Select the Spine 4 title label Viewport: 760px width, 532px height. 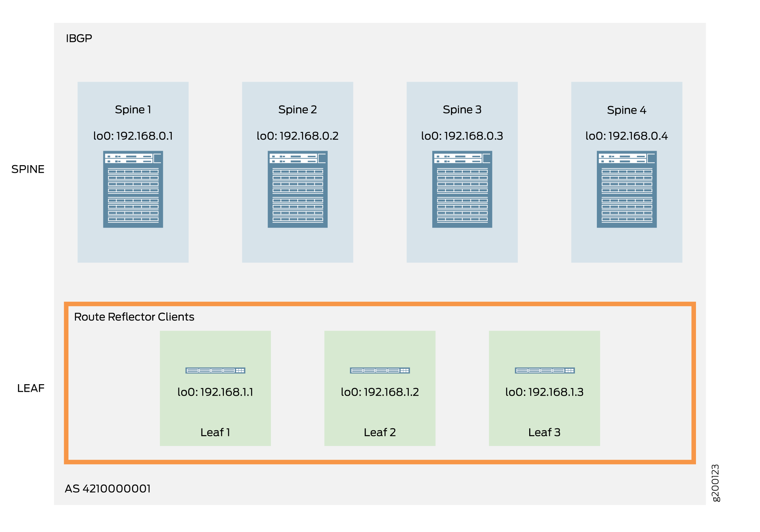(x=627, y=110)
